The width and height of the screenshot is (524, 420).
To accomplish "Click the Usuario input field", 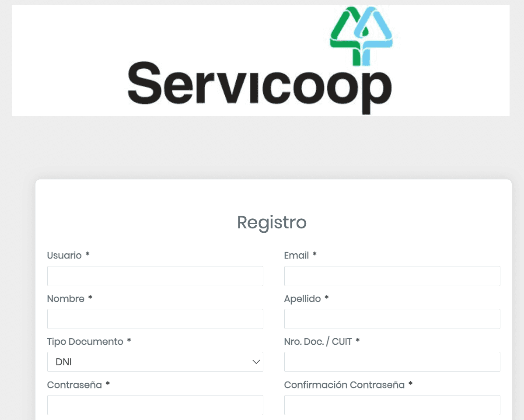I will pyautogui.click(x=155, y=276).
